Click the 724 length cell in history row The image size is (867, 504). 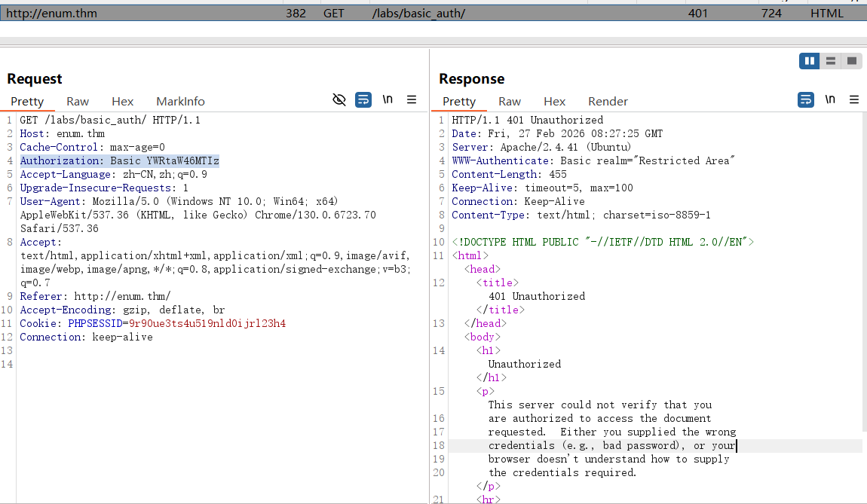pos(771,14)
